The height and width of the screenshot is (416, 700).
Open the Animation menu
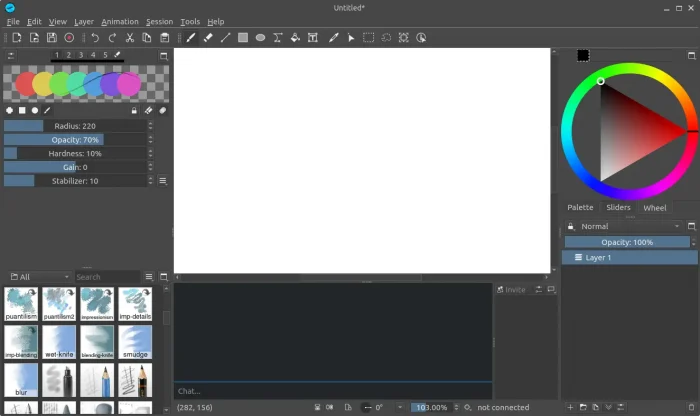tap(120, 21)
